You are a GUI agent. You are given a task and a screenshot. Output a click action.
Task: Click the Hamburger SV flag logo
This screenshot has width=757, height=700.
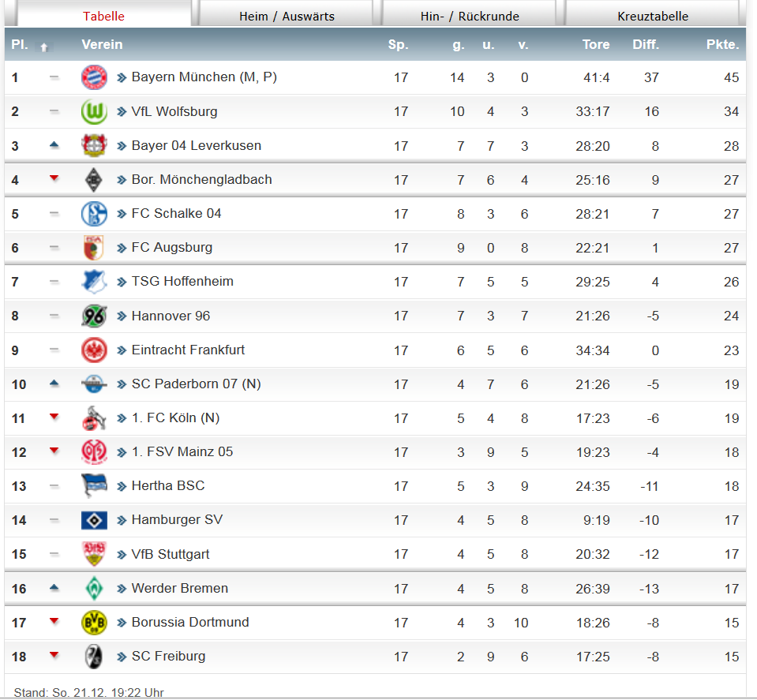coord(94,520)
